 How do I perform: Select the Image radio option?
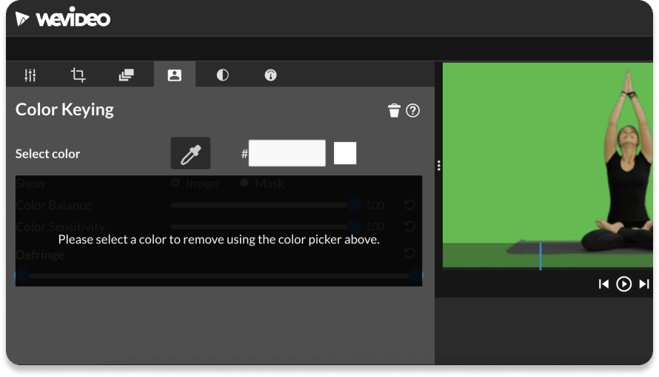coord(176,183)
